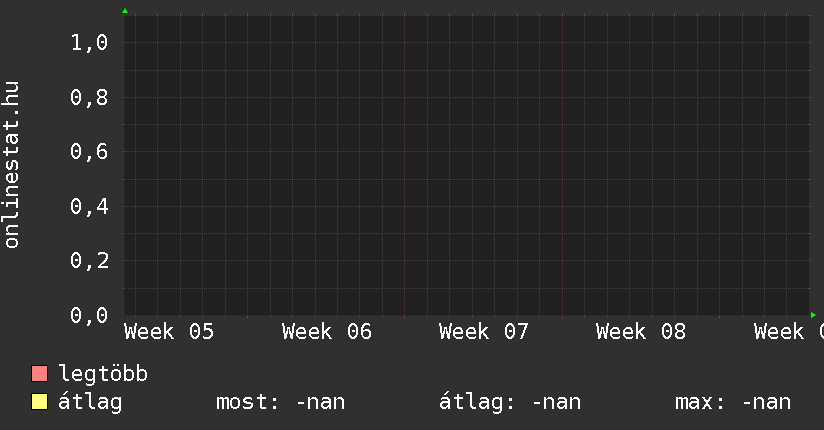Click the 0,4 y-axis value
The height and width of the screenshot is (430, 824).
(x=89, y=207)
